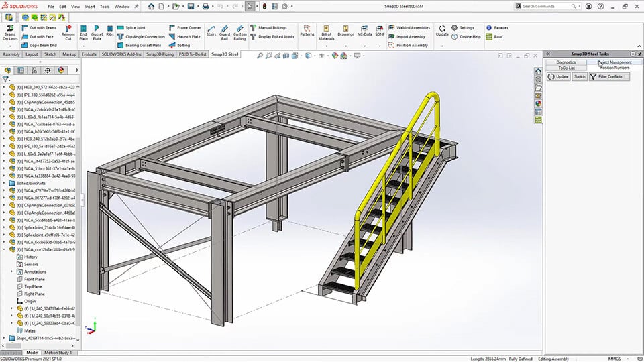Open Online Help

tap(466, 36)
